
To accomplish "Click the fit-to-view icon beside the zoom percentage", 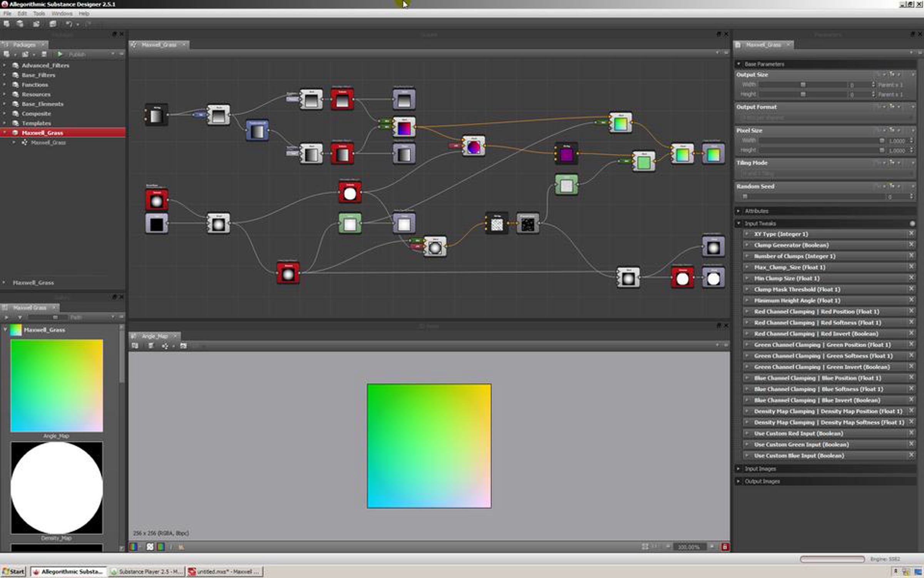I will pyautogui.click(x=645, y=546).
